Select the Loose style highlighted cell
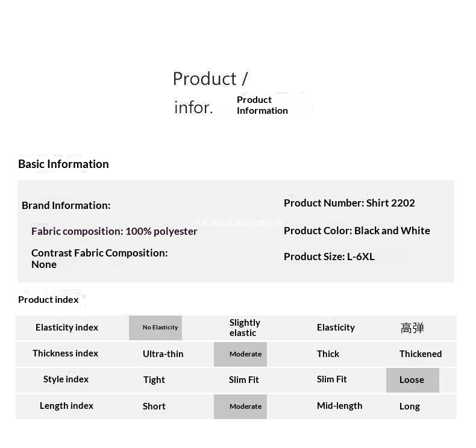The height and width of the screenshot is (448, 476). (413, 380)
